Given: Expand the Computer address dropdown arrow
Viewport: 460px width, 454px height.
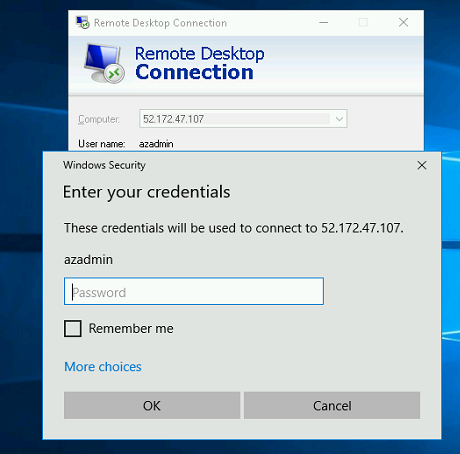Looking at the screenshot, I should 339,119.
